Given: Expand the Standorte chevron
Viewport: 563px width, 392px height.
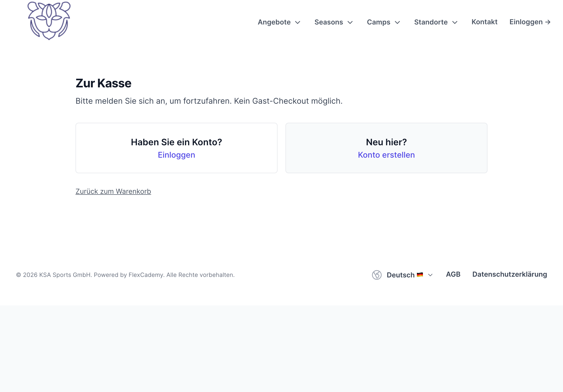Looking at the screenshot, I should coord(455,23).
